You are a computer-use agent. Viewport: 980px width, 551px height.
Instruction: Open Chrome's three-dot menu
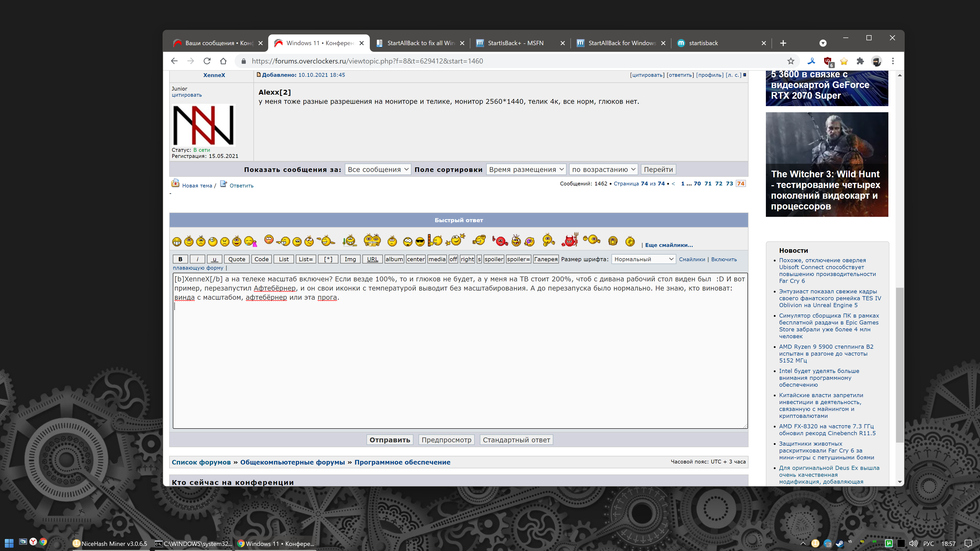(893, 61)
